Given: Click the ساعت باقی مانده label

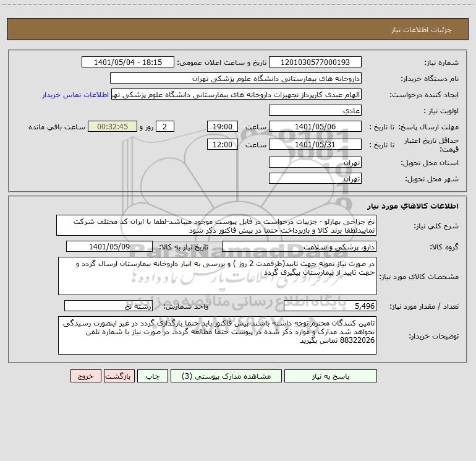Looking at the screenshot, I should pyautogui.click(x=57, y=127).
